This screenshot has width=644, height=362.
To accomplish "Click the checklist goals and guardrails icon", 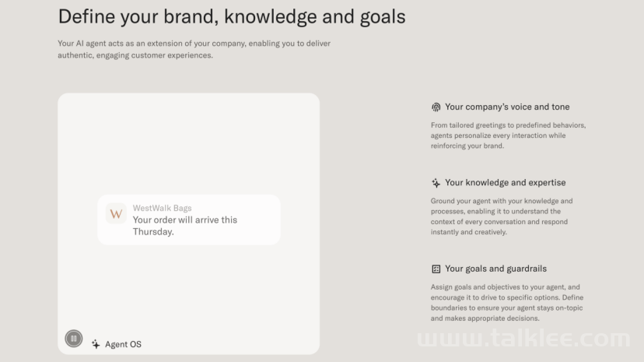I will point(436,269).
